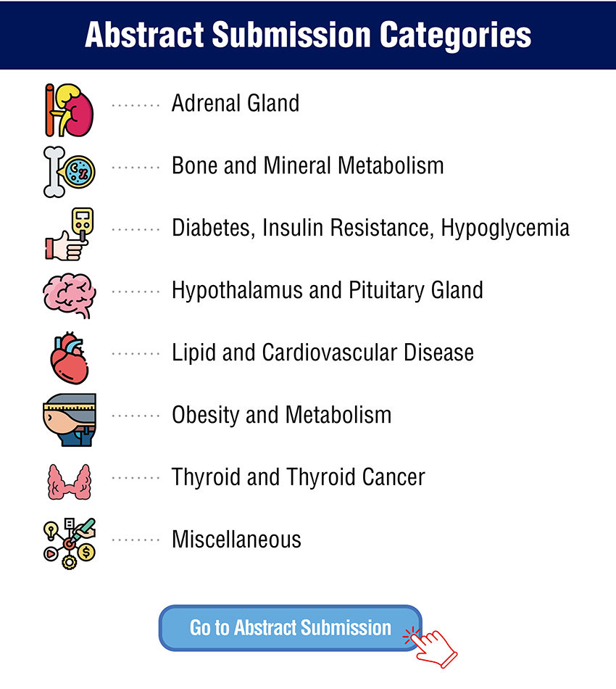Select the red heart icon
The height and width of the screenshot is (689, 616).
point(70,358)
